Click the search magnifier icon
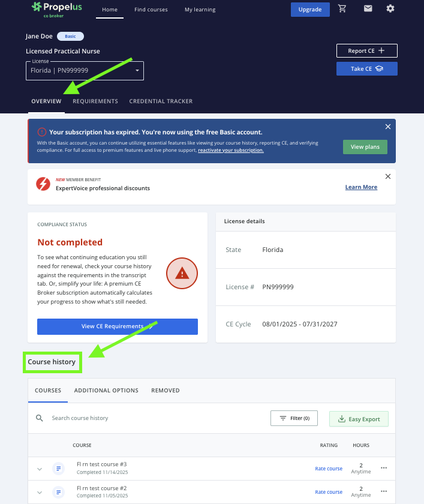This screenshot has width=424, height=504. 40,418
